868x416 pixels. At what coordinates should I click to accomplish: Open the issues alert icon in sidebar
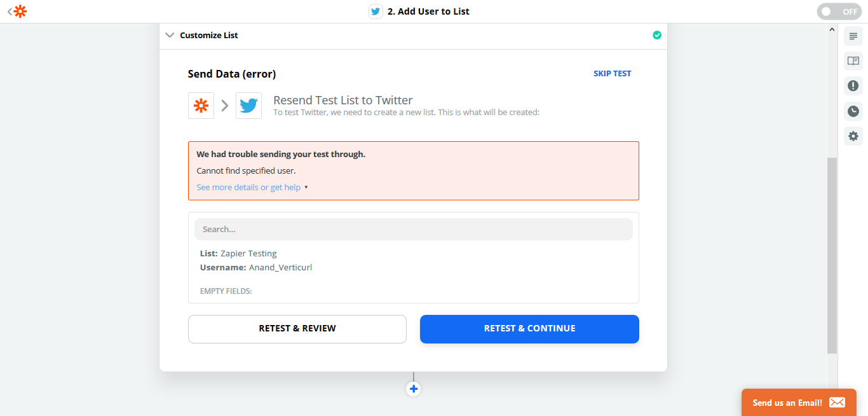(x=853, y=86)
